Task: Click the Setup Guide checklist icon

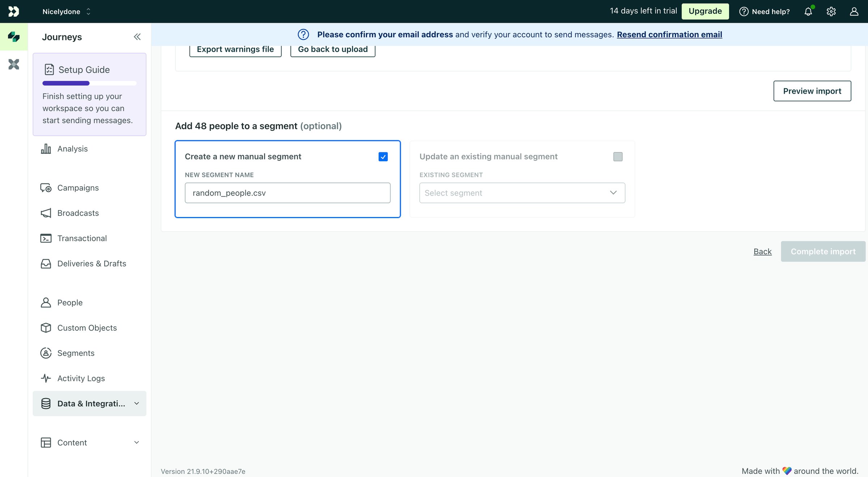Action: (x=49, y=69)
